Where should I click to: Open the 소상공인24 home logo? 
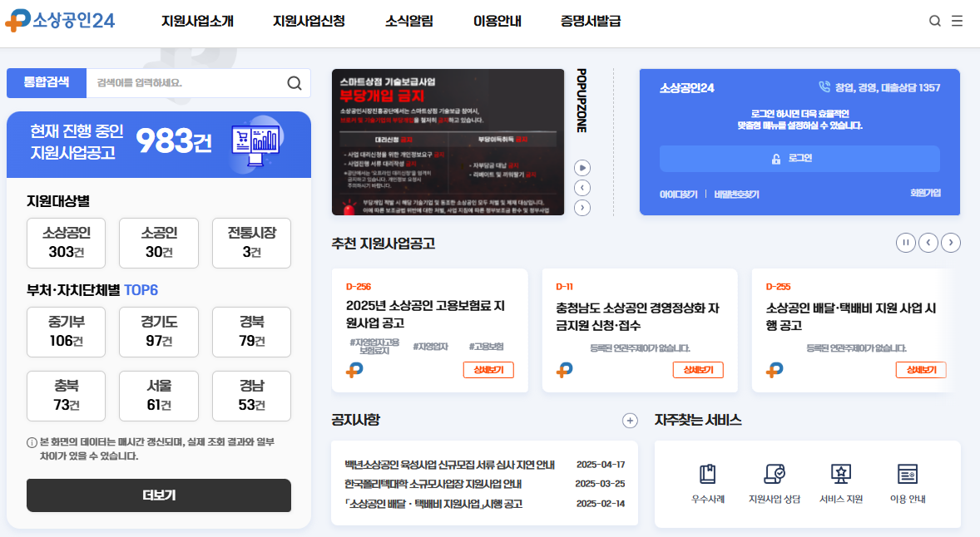point(60,21)
